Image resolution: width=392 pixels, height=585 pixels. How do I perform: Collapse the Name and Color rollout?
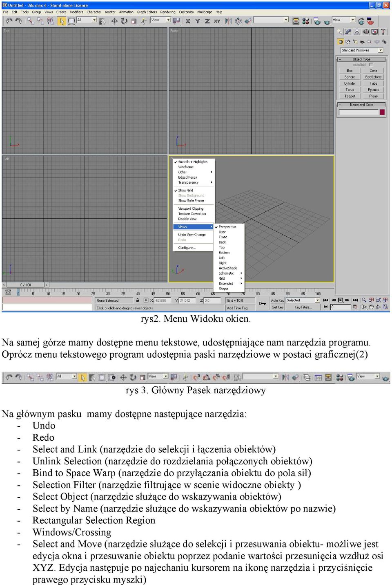coord(361,105)
